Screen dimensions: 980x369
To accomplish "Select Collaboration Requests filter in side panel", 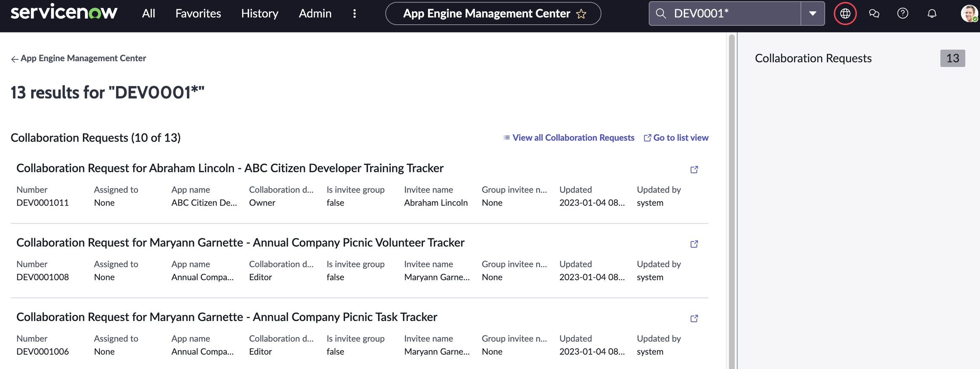I will point(813,58).
